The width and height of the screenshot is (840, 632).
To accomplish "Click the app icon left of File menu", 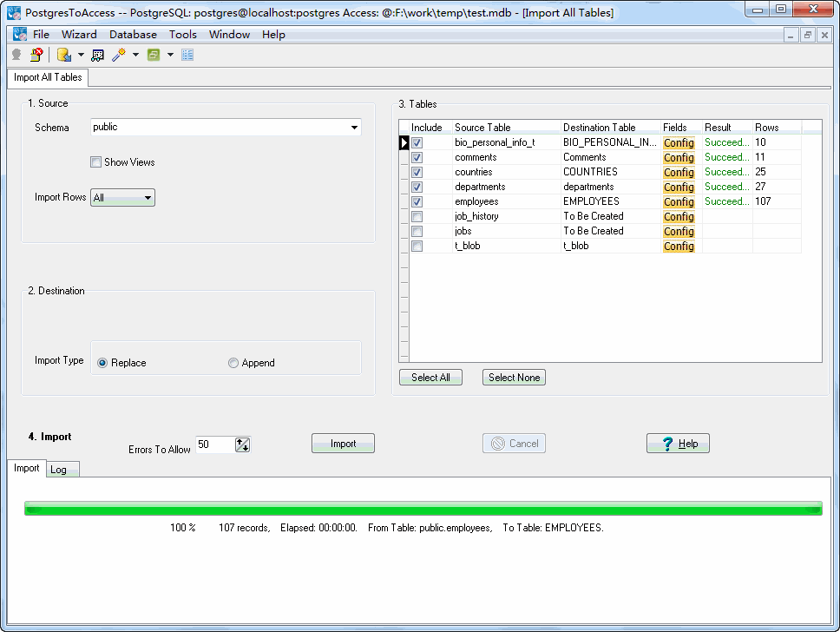I will [20, 35].
